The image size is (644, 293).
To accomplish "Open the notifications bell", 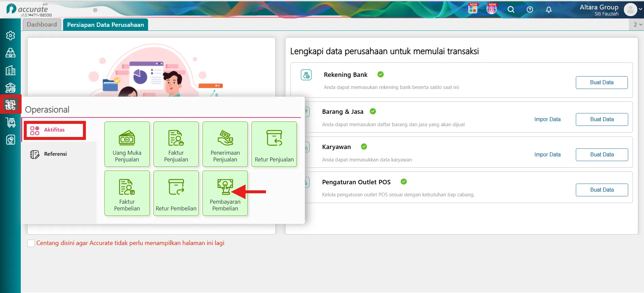I will [549, 9].
